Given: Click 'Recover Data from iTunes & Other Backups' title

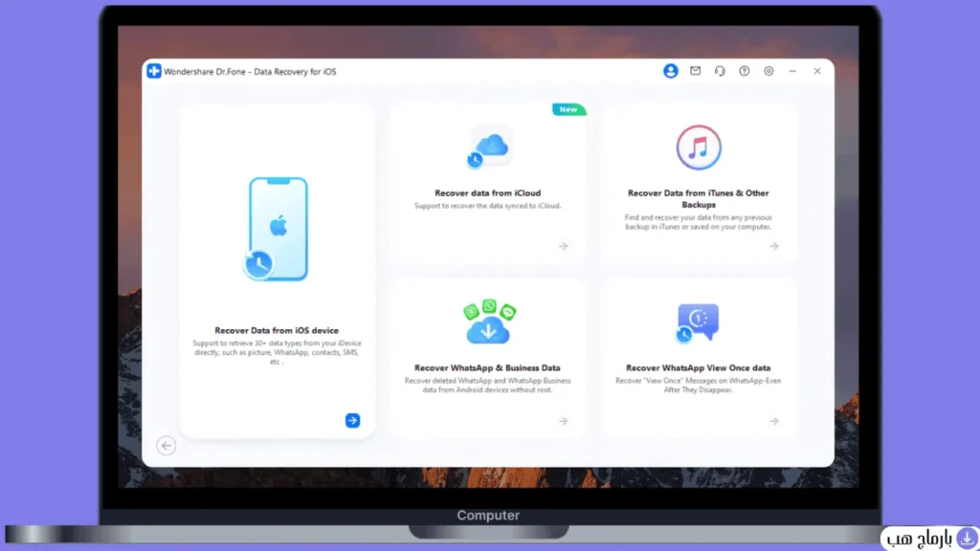Looking at the screenshot, I should 698,199.
